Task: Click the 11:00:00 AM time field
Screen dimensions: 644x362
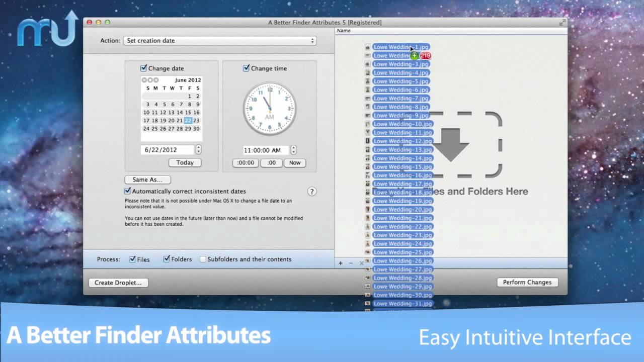Action: (265, 150)
